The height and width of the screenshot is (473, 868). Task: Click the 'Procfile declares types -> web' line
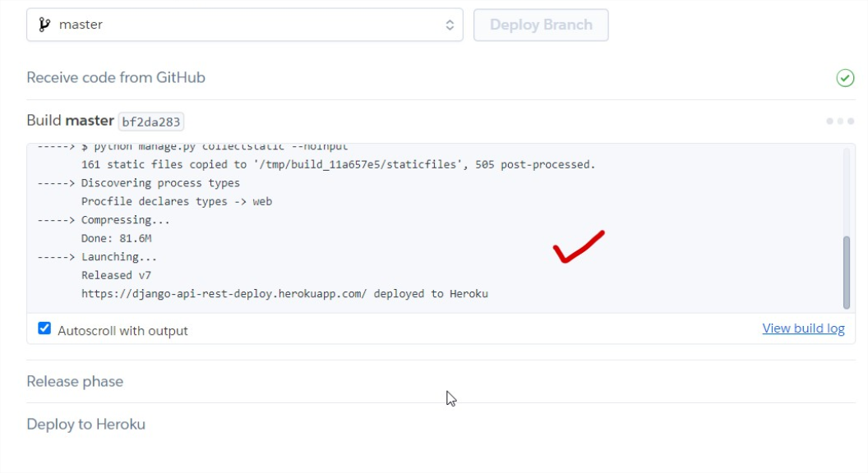[x=176, y=201]
